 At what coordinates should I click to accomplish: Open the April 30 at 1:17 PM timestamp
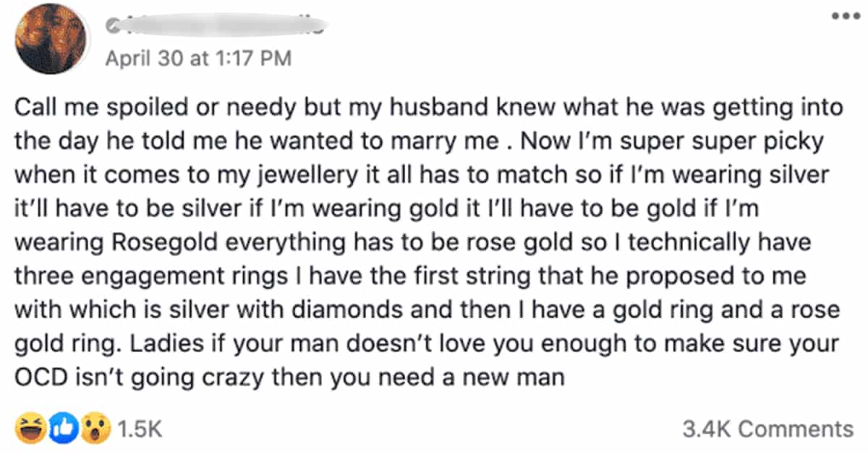pos(198,58)
